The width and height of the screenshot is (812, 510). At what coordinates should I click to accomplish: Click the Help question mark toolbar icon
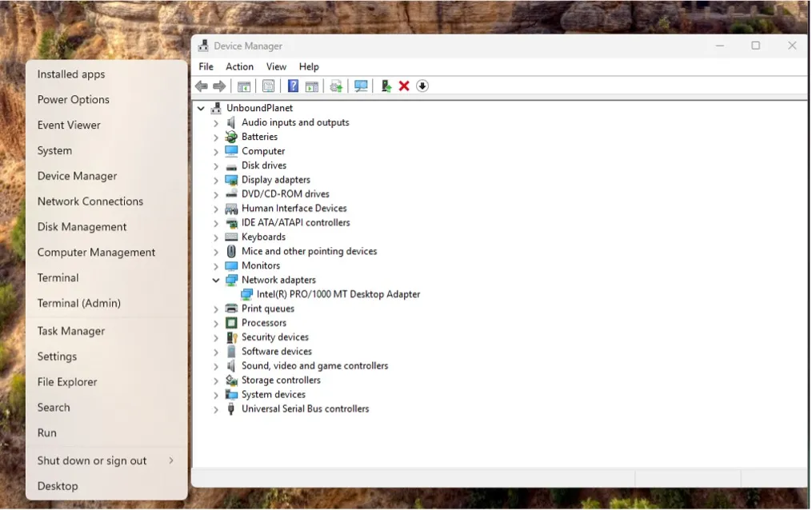click(293, 86)
